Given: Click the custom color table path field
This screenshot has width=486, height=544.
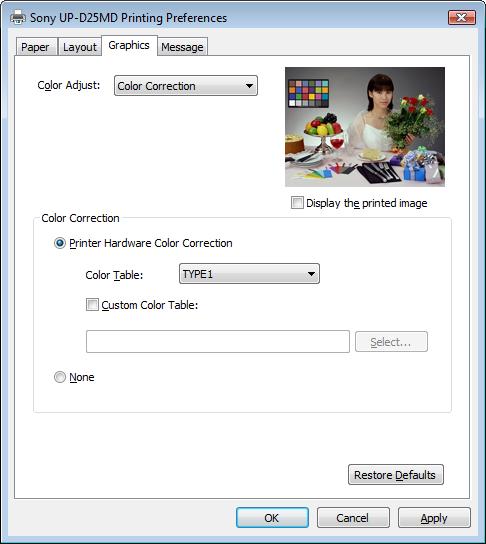Looking at the screenshot, I should tap(218, 341).
